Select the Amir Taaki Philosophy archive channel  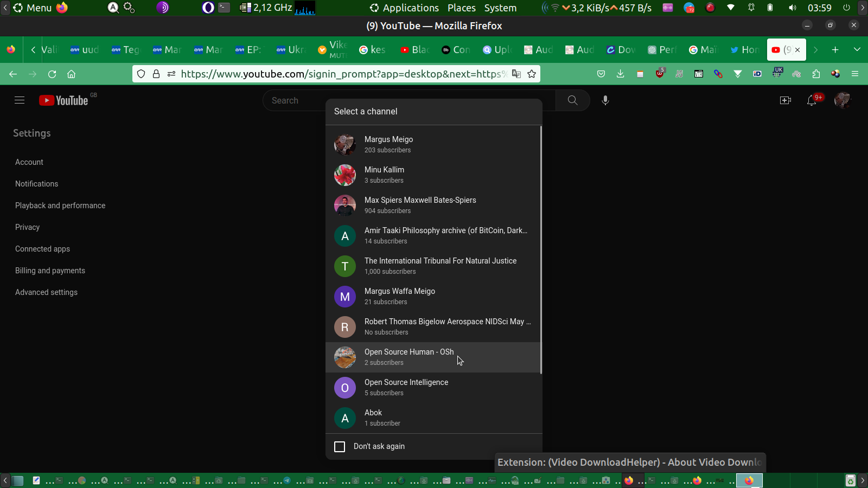click(433, 236)
